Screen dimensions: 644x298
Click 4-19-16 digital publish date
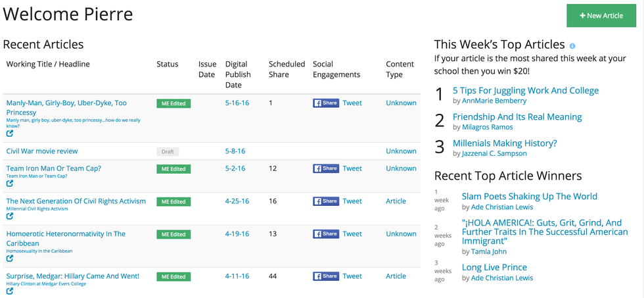pos(237,234)
